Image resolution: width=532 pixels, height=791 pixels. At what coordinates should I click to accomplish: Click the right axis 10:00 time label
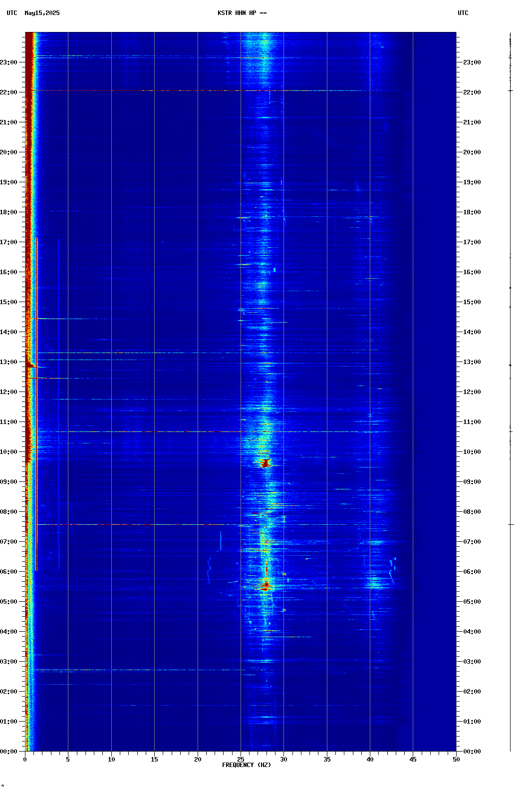[472, 452]
